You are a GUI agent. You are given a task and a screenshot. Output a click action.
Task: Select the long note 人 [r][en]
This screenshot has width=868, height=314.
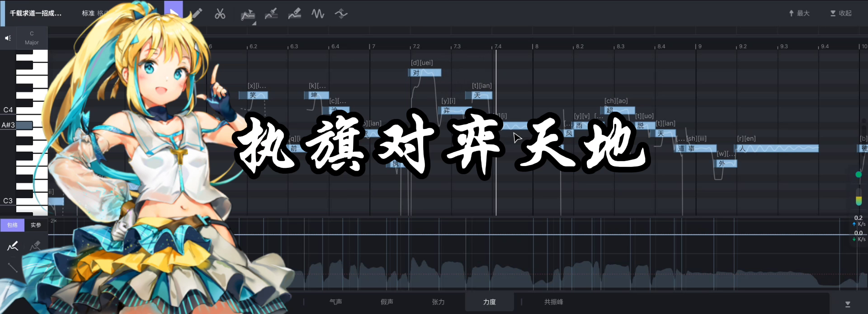[777, 148]
